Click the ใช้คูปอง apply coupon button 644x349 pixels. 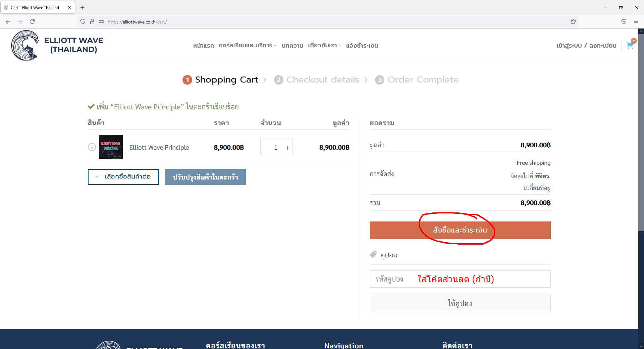pos(460,303)
